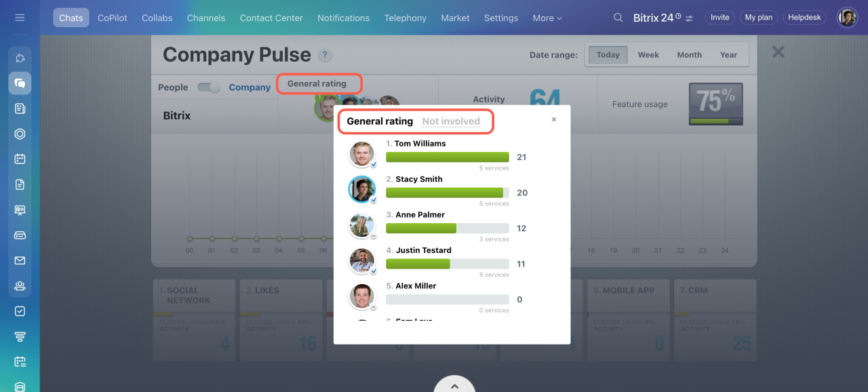Open the Bitrix 24 settings switcher
This screenshot has height=392, width=868.
[x=690, y=18]
